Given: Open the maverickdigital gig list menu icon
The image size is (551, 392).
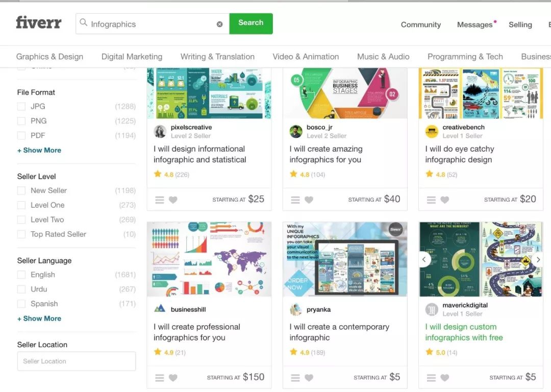Looking at the screenshot, I should pos(431,378).
